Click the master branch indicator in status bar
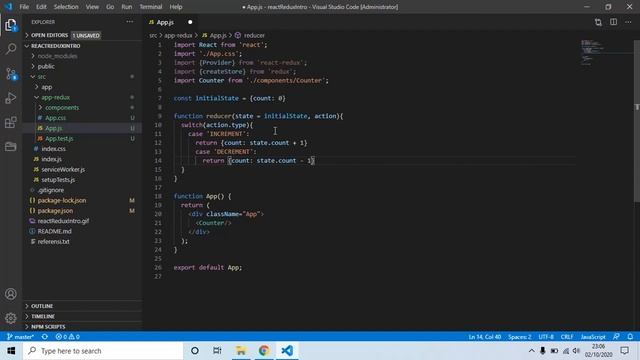 click(x=20, y=337)
